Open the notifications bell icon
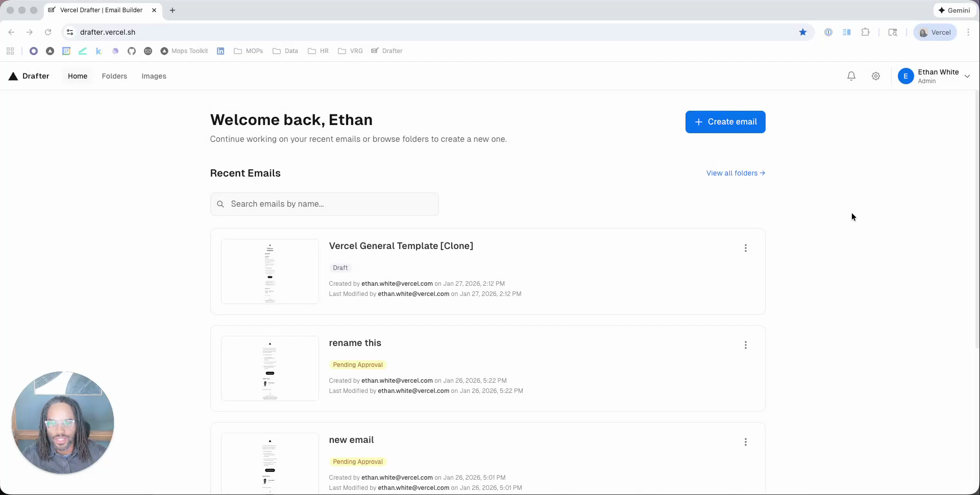The width and height of the screenshot is (980, 495). (851, 76)
